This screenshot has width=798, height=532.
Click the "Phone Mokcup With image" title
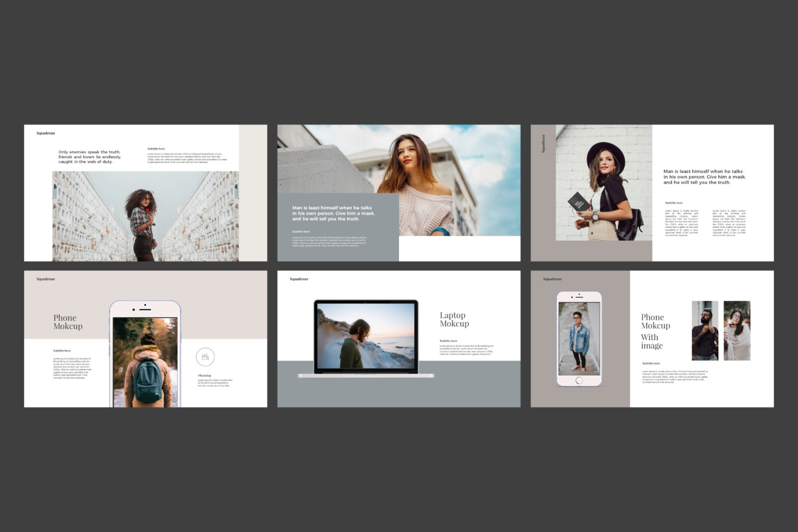[x=655, y=331]
